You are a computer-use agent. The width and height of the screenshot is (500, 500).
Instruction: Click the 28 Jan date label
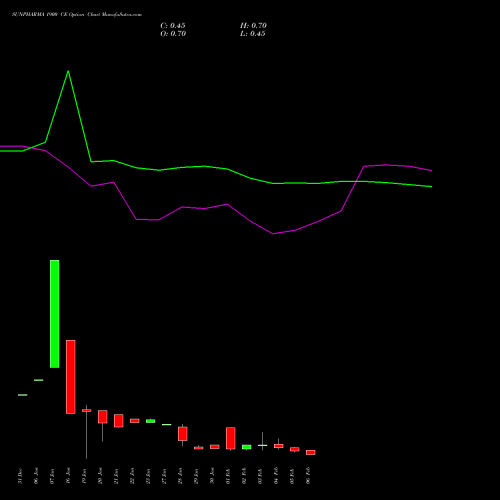point(180,476)
